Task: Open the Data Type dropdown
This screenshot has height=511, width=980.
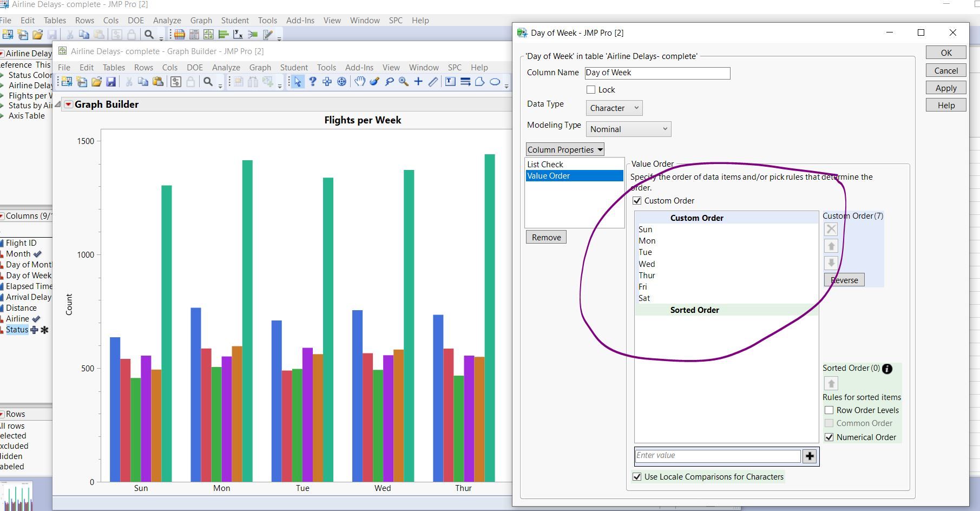Action: pyautogui.click(x=614, y=108)
